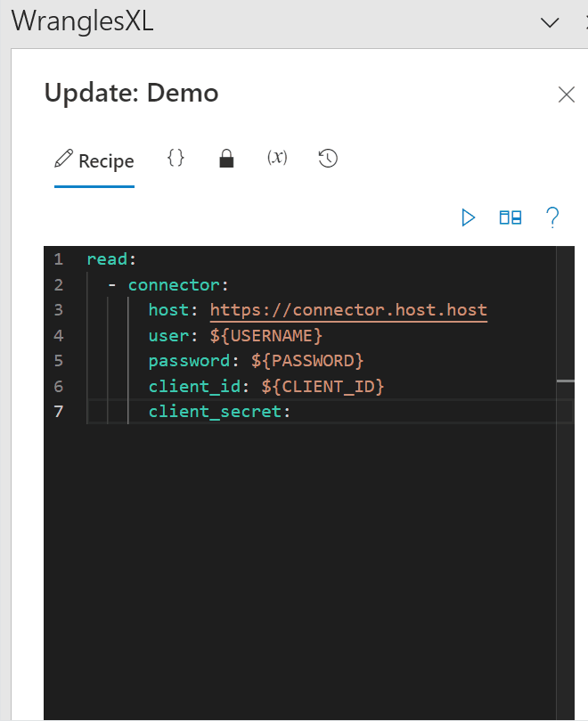Viewport: 588px width, 721px height.
Task: Click the editor scrollbar position marker
Action: pyautogui.click(x=565, y=381)
